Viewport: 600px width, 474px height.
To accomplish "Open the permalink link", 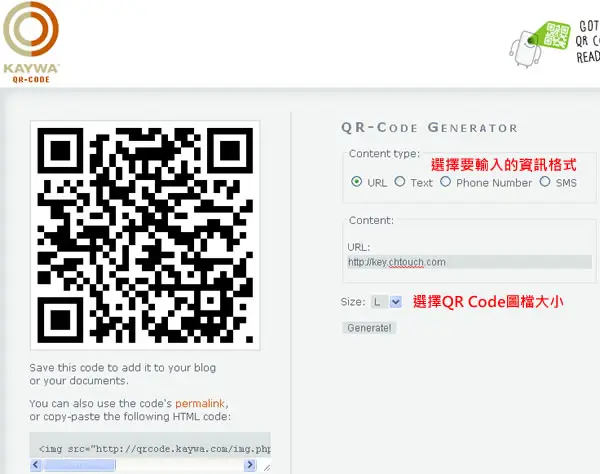I will (200, 404).
